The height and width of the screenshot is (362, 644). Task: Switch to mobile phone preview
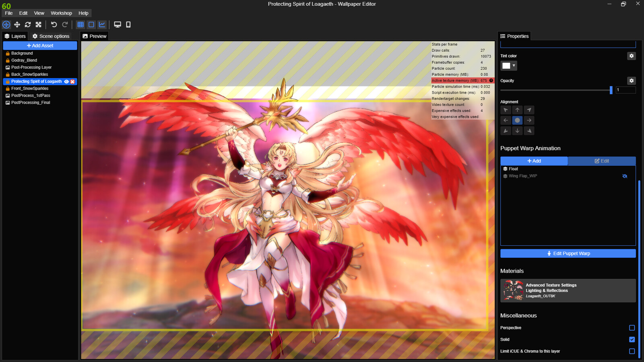[x=128, y=25]
